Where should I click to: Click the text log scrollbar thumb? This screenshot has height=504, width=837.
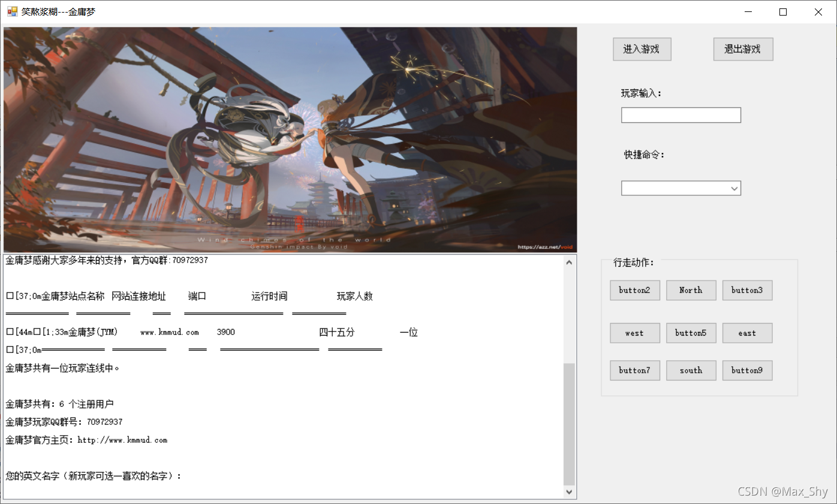point(569,424)
